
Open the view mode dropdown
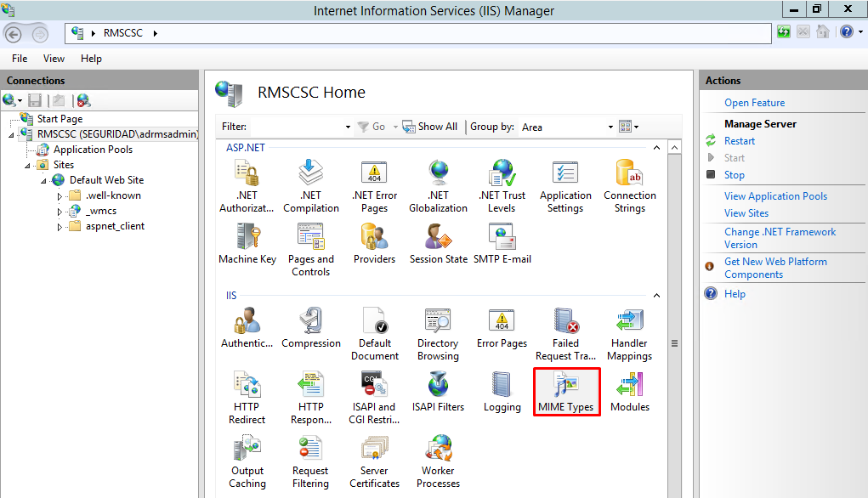point(629,127)
